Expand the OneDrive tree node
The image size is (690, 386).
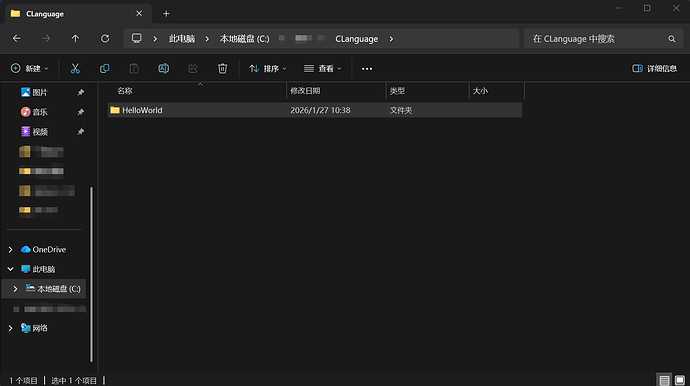pos(11,250)
